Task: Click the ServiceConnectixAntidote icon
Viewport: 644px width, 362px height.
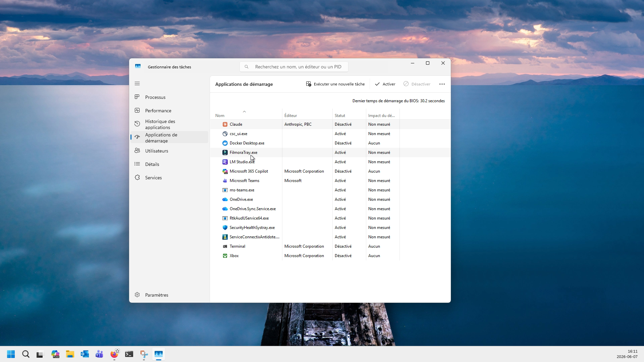Action: (225, 237)
